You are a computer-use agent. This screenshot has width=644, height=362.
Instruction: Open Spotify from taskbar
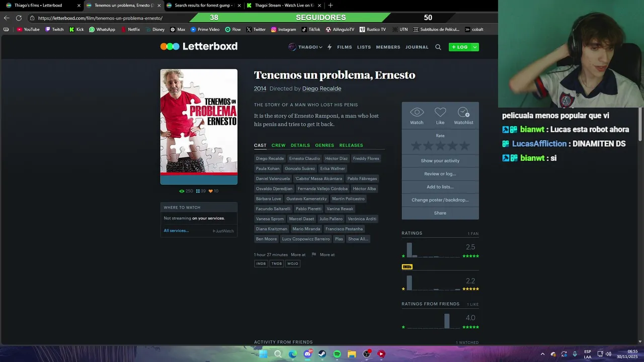[337, 354]
